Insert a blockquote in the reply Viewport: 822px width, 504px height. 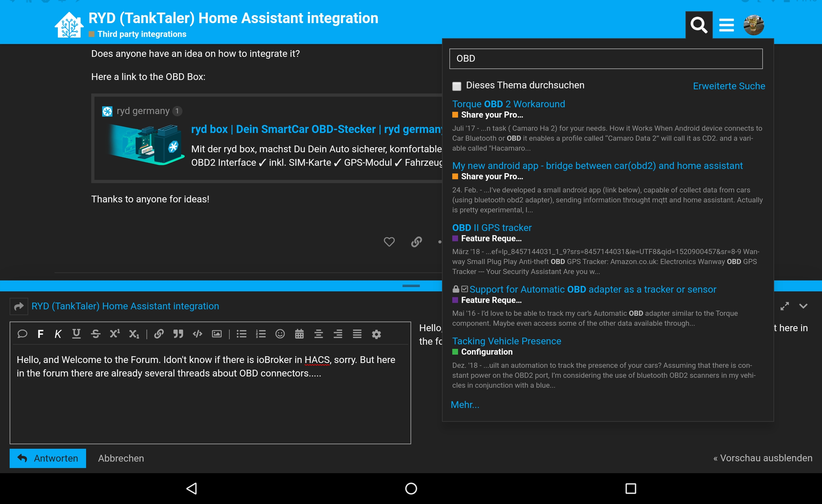tap(178, 334)
